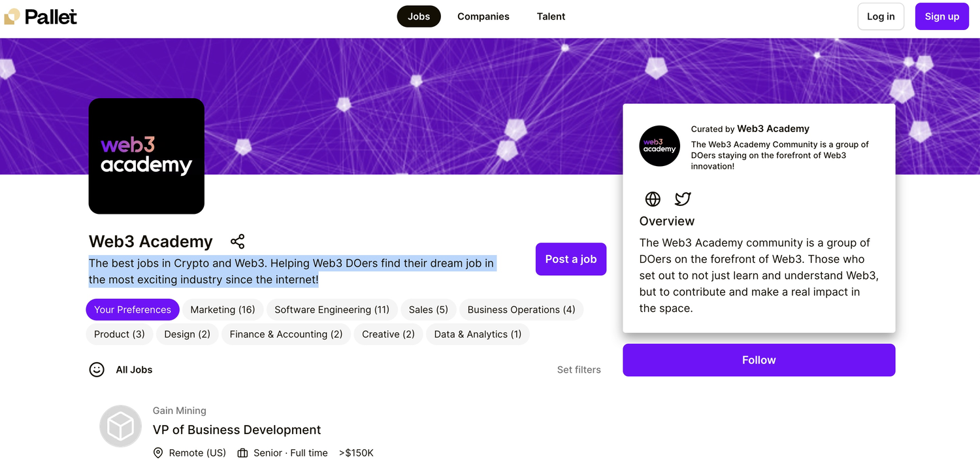This screenshot has width=980, height=476.
Task: Click the Curated by Web3 Academy text
Action: (x=750, y=129)
